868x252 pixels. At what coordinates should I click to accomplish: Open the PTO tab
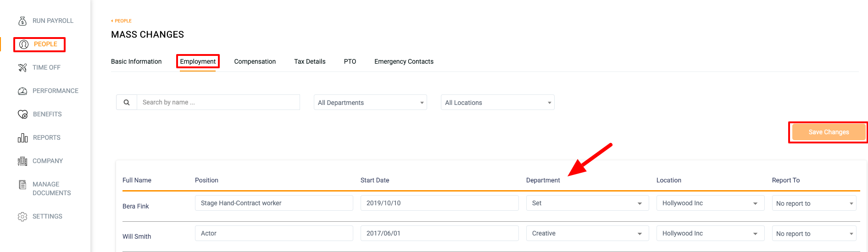(x=350, y=62)
